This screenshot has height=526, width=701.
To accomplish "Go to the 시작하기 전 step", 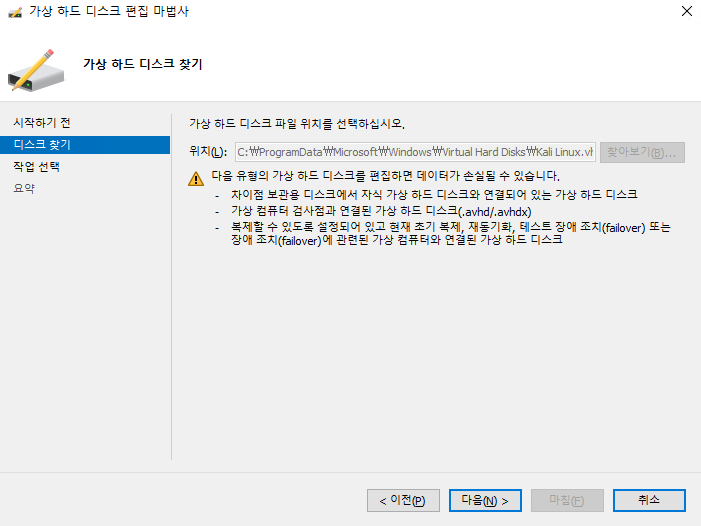I will click(41, 122).
